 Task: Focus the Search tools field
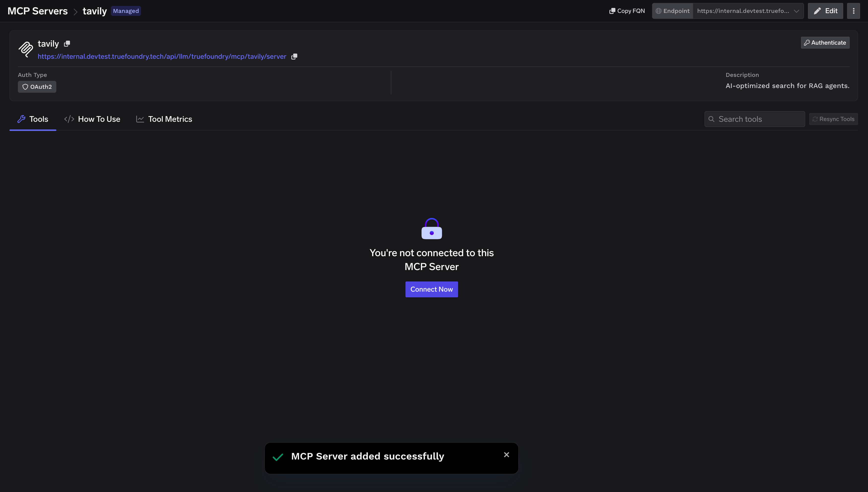(754, 119)
